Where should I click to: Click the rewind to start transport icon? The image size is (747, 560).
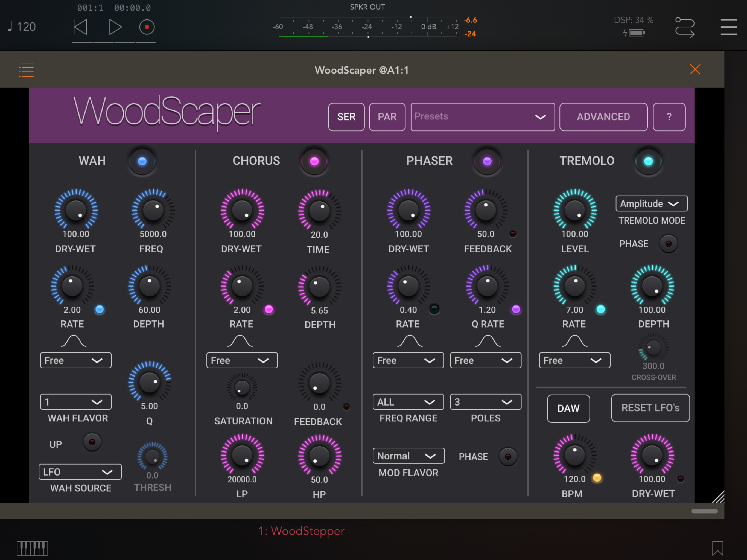coord(80,27)
